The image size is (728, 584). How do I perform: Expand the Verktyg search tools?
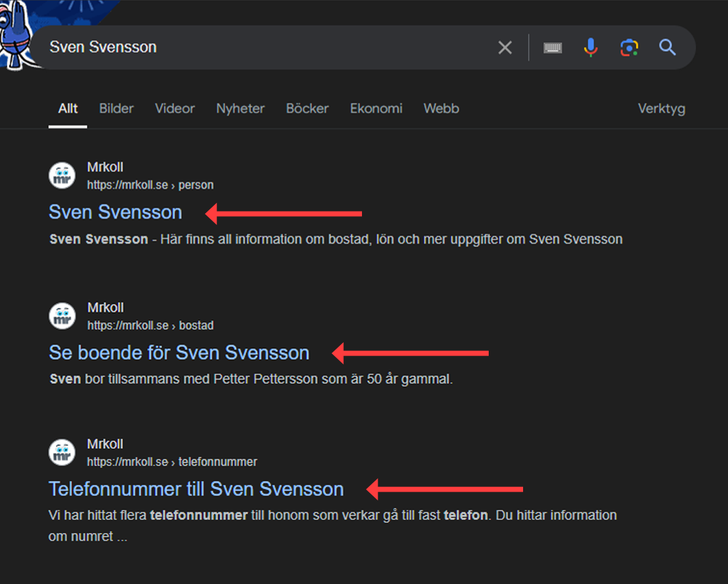[x=661, y=108]
